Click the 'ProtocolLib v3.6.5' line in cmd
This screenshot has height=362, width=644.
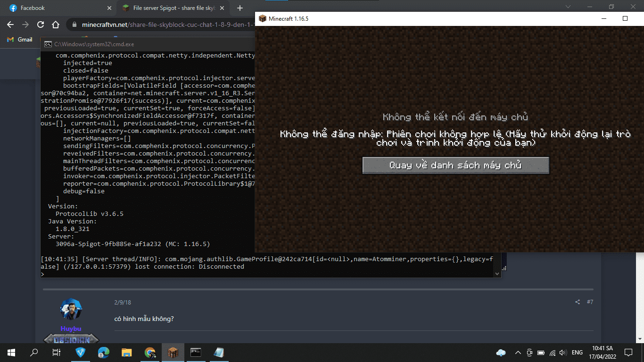(x=90, y=214)
